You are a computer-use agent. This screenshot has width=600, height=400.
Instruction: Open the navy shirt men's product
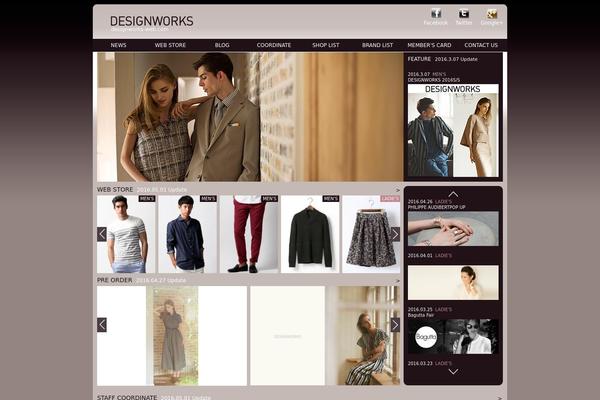tap(188, 234)
